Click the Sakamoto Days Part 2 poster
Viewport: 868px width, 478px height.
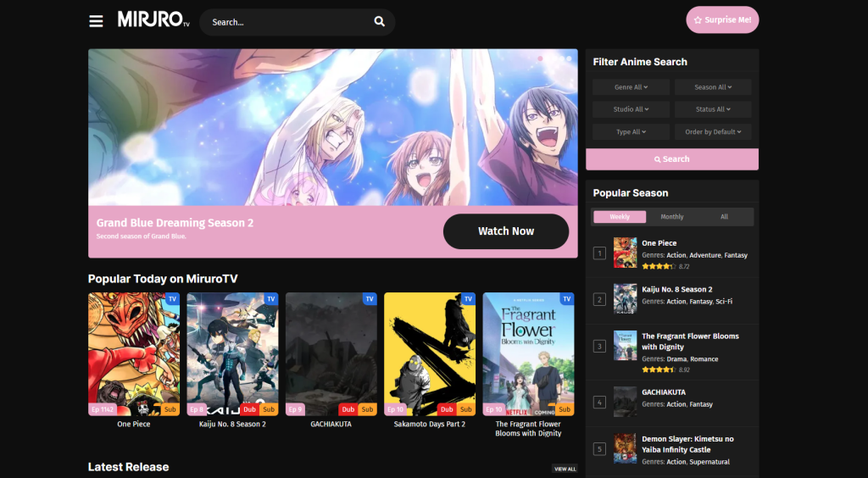(430, 354)
